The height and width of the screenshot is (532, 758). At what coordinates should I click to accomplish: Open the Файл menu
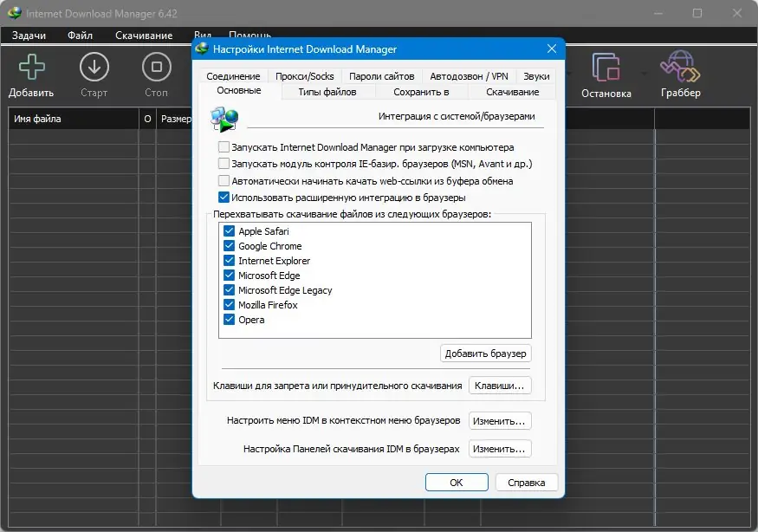click(81, 36)
